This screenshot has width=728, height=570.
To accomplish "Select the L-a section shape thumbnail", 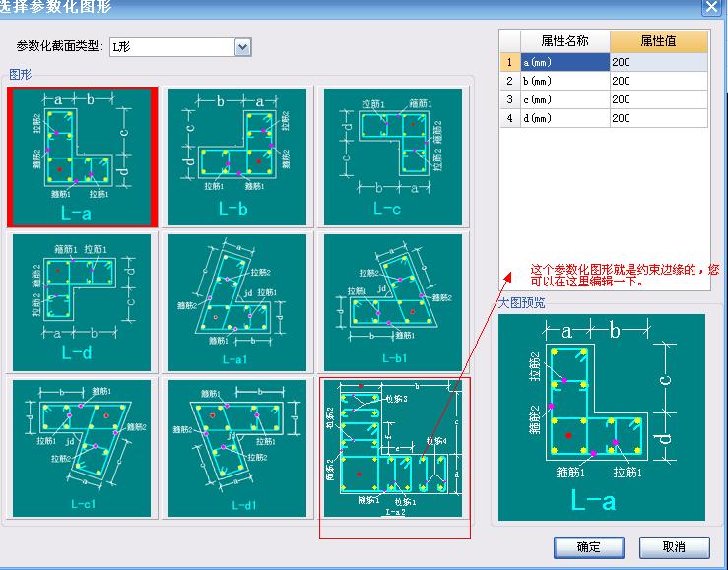I will pyautogui.click(x=82, y=157).
